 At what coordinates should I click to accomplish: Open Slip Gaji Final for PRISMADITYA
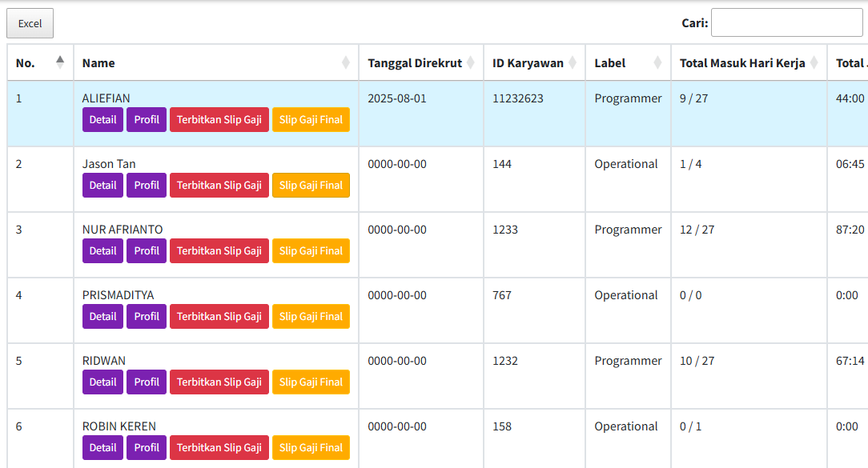[x=311, y=317]
